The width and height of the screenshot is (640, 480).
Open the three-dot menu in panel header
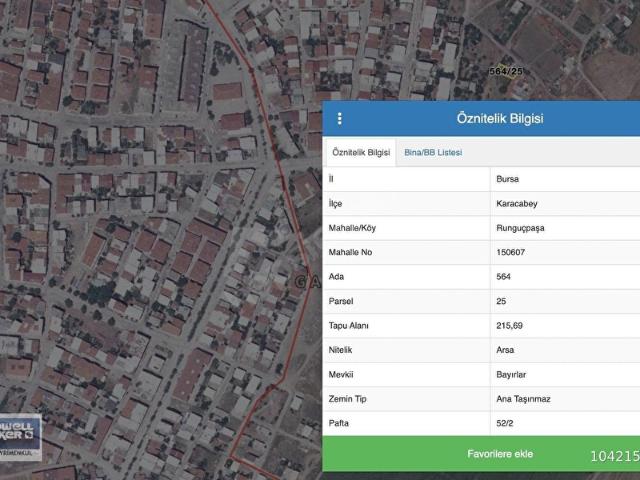339,119
